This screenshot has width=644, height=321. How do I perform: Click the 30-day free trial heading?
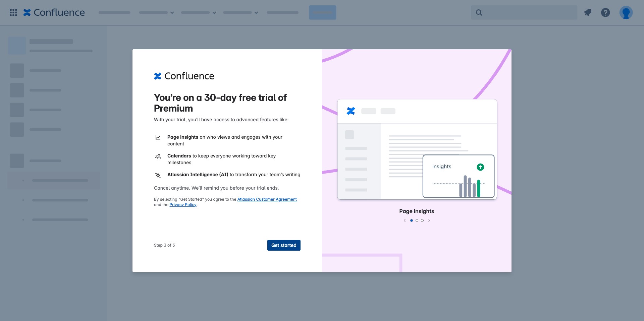coord(220,103)
